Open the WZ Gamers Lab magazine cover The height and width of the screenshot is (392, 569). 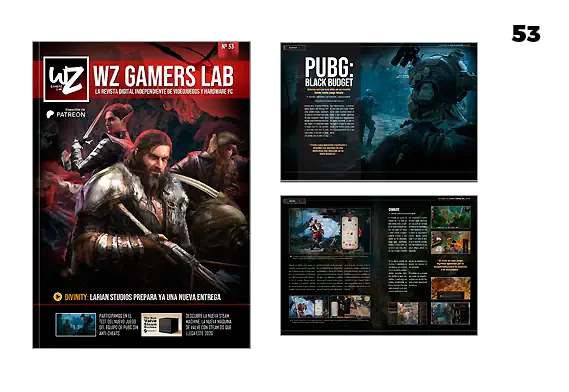[142, 195]
